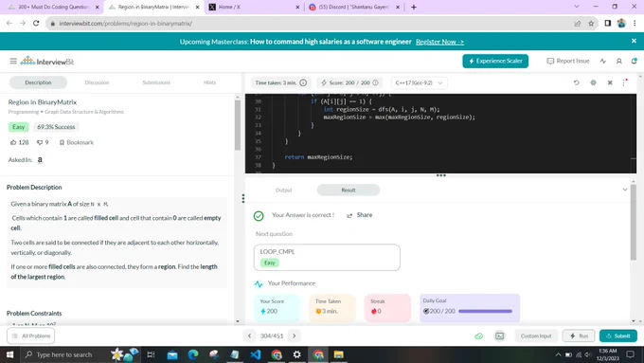Click the editor/result split handle dots
The height and width of the screenshot is (363, 644).
440,175
